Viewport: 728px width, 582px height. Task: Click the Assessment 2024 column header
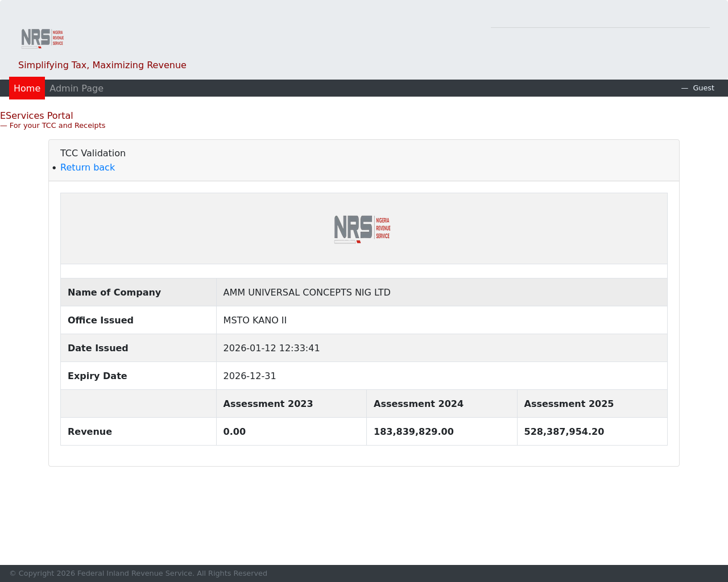point(419,404)
